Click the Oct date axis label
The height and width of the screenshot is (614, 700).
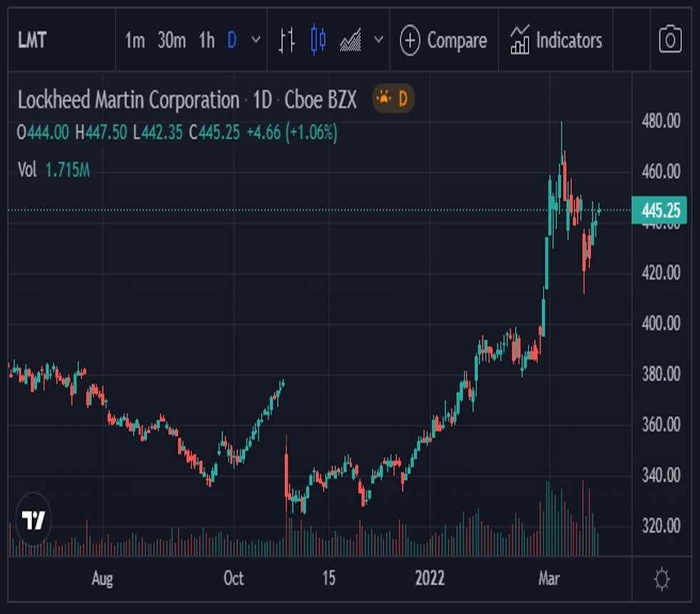tap(234, 579)
